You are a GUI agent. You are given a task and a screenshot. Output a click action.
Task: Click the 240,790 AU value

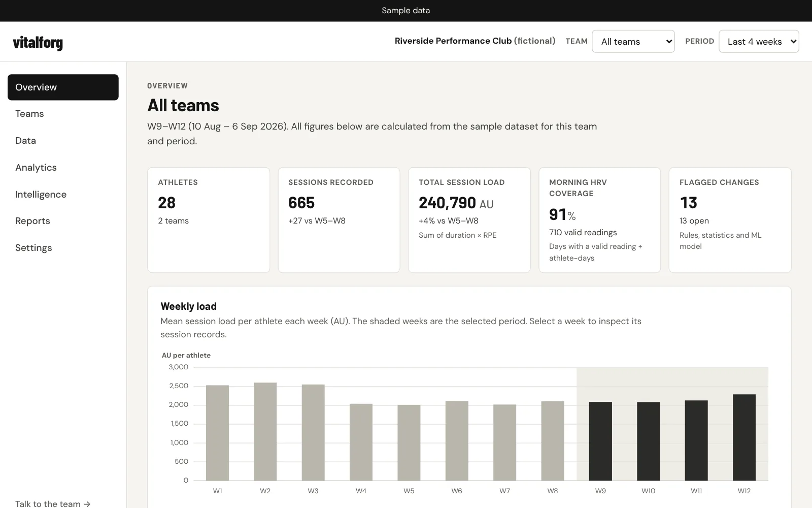(x=456, y=203)
